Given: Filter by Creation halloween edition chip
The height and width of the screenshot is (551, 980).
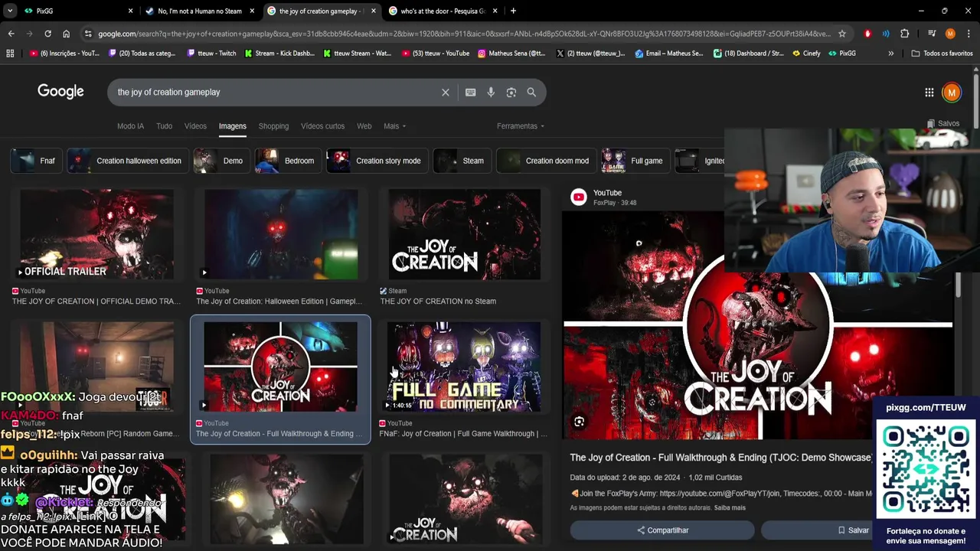Looking at the screenshot, I should (x=128, y=161).
